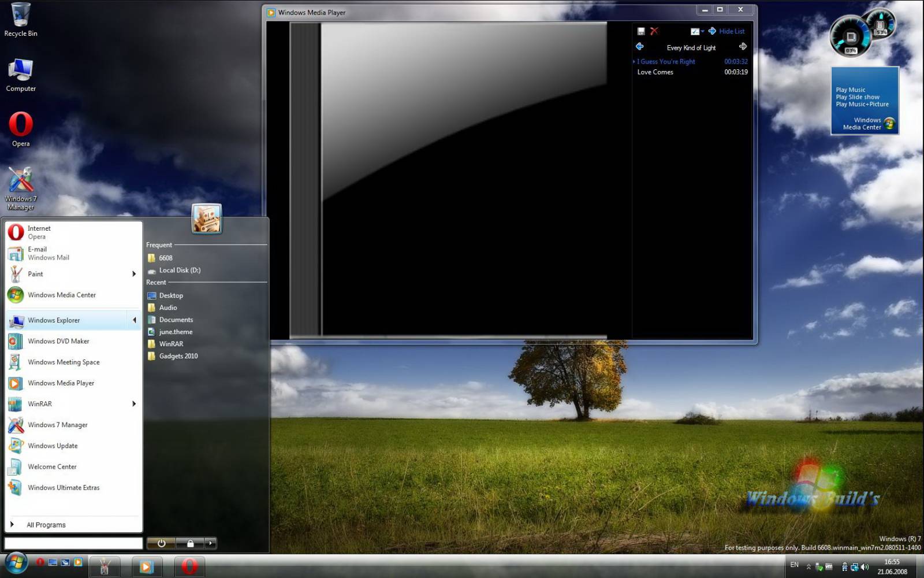Collapse the Windows Explorer jump list arrow
Screen dimensions: 924x578
tap(134, 320)
